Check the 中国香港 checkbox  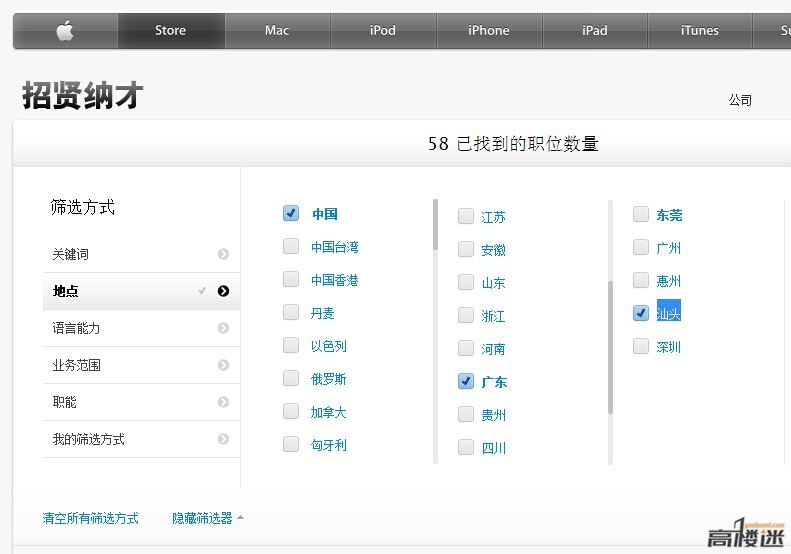tap(291, 279)
